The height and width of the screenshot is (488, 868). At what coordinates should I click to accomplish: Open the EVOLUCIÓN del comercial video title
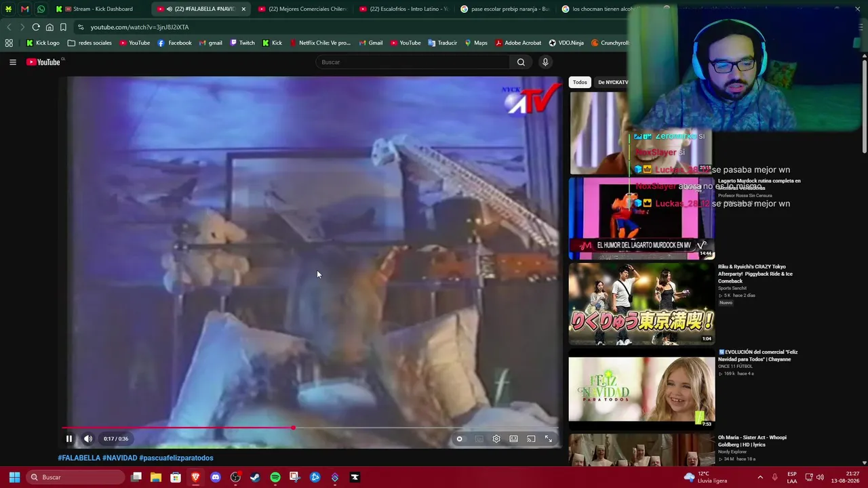pos(758,356)
